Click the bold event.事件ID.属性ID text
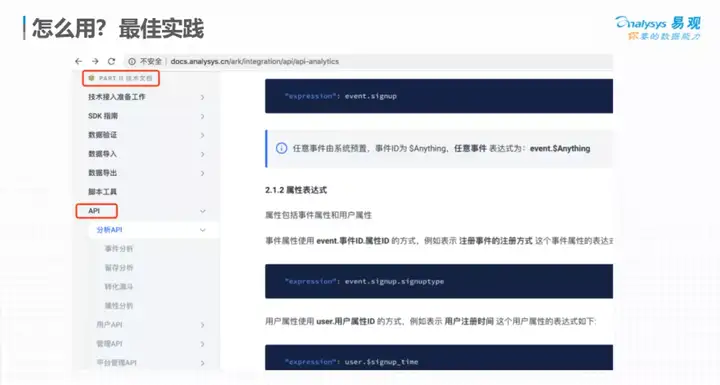This screenshot has width=720, height=385. point(353,241)
